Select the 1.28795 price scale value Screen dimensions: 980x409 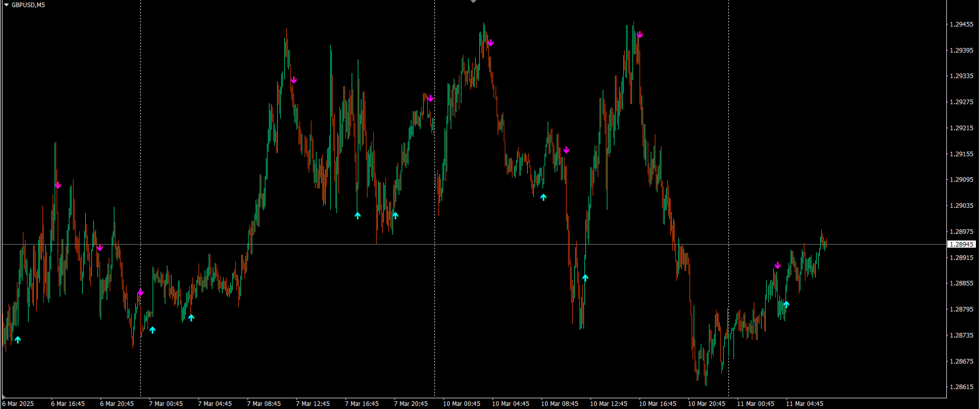961,309
